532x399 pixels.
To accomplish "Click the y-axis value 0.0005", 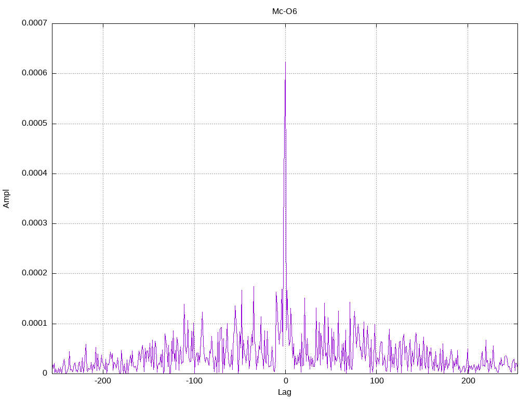I will pos(35,123).
